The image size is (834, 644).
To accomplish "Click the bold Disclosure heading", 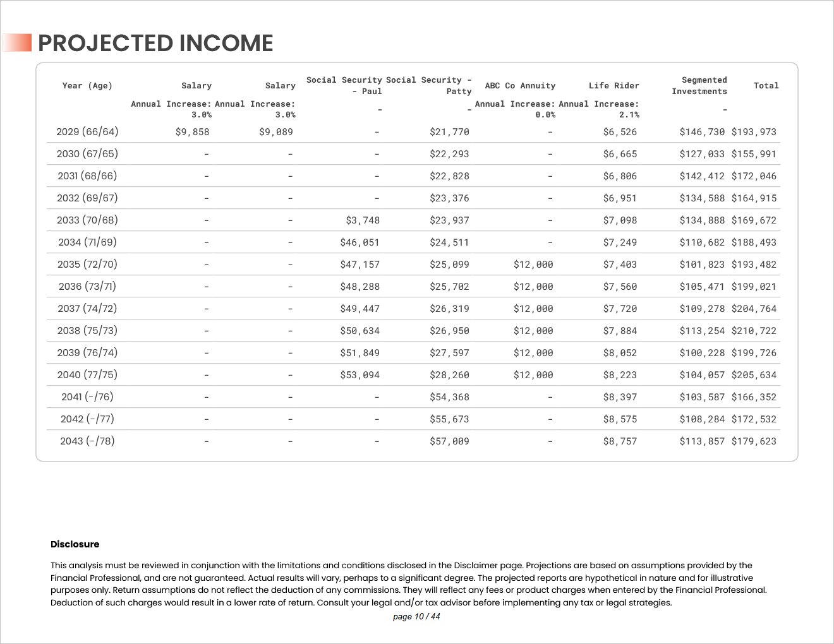I will pos(75,544).
